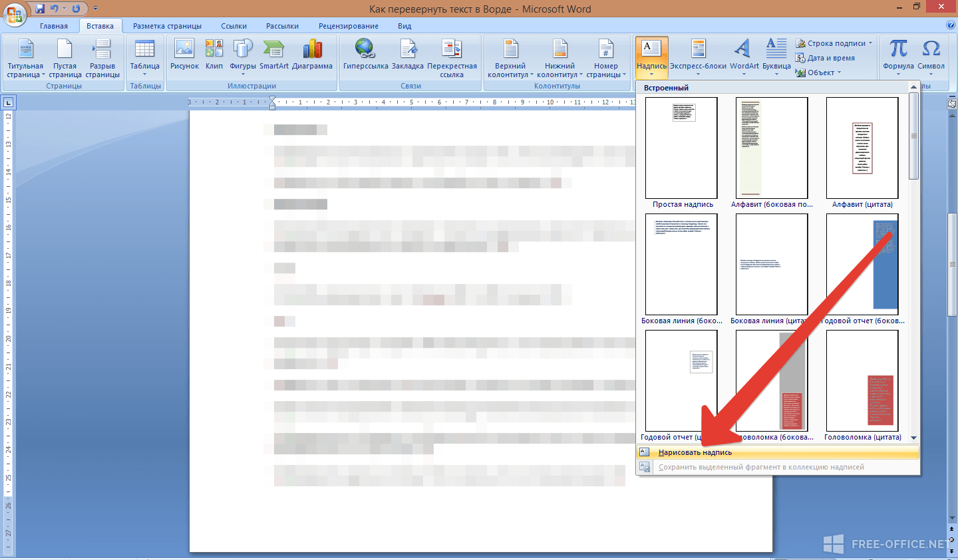Save document via Quick Access toolbar

41,9
